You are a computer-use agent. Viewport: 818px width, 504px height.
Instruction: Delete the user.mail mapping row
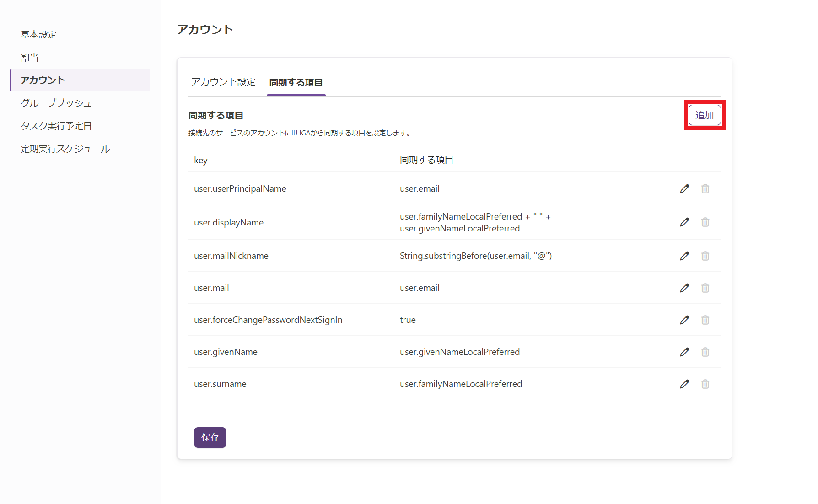pyautogui.click(x=705, y=288)
